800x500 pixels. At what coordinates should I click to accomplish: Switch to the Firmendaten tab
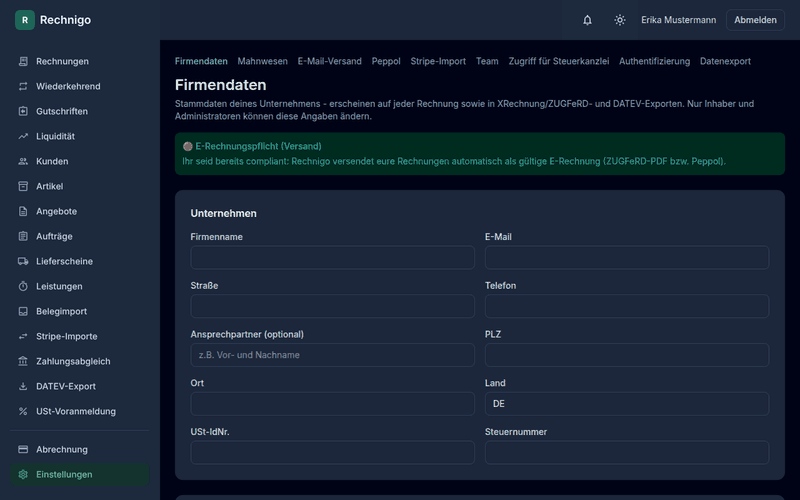(201, 61)
